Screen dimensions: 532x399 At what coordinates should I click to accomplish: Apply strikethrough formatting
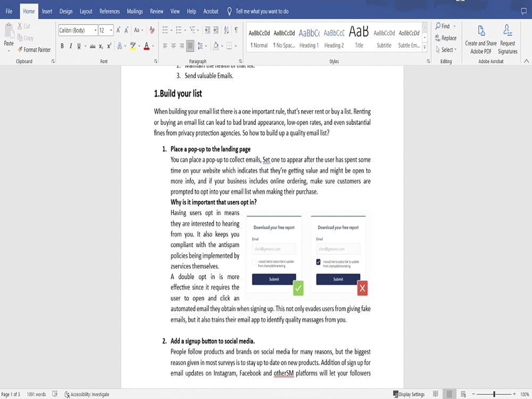point(92,46)
